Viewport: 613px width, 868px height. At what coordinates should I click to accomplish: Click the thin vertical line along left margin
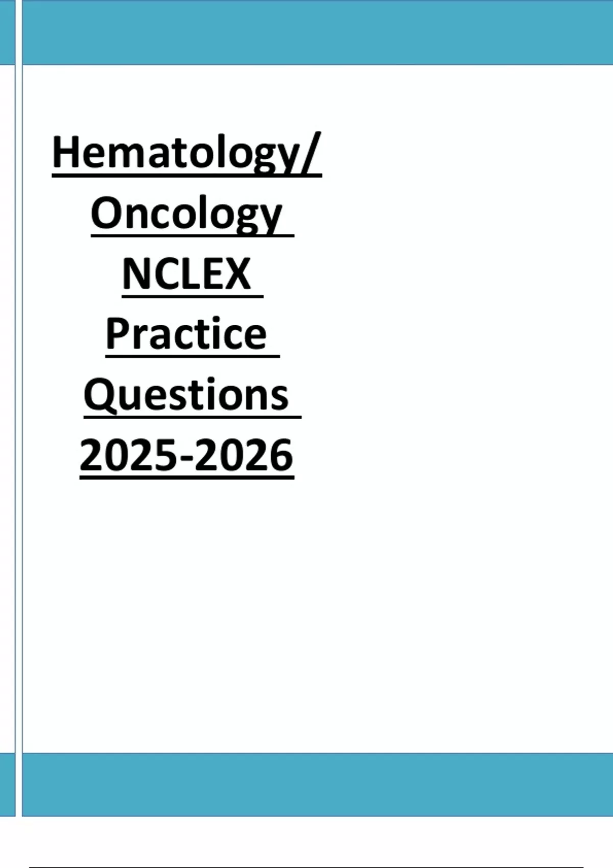19,408
